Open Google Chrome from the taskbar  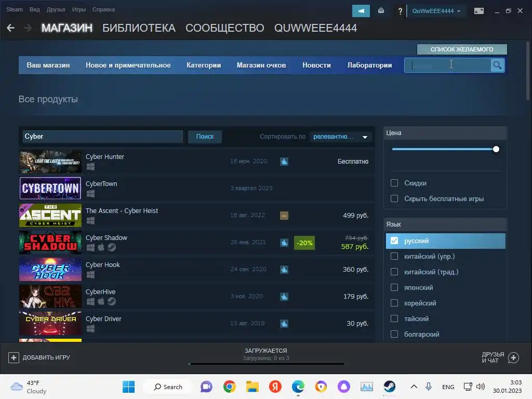tap(229, 387)
